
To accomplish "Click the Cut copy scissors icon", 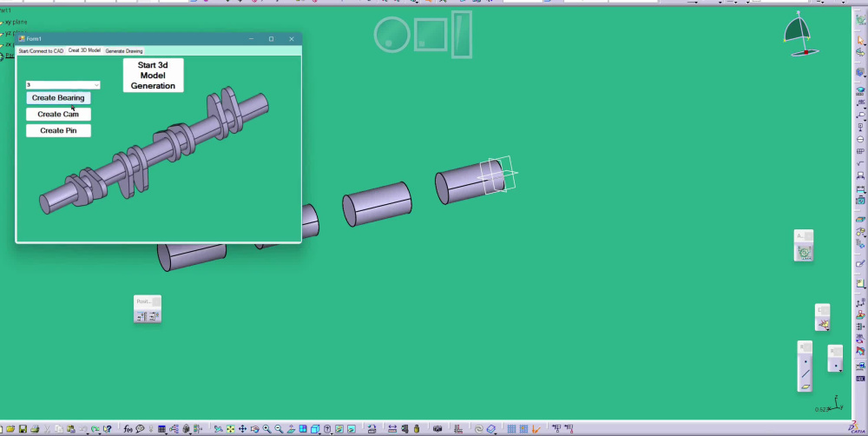I will [47, 429].
